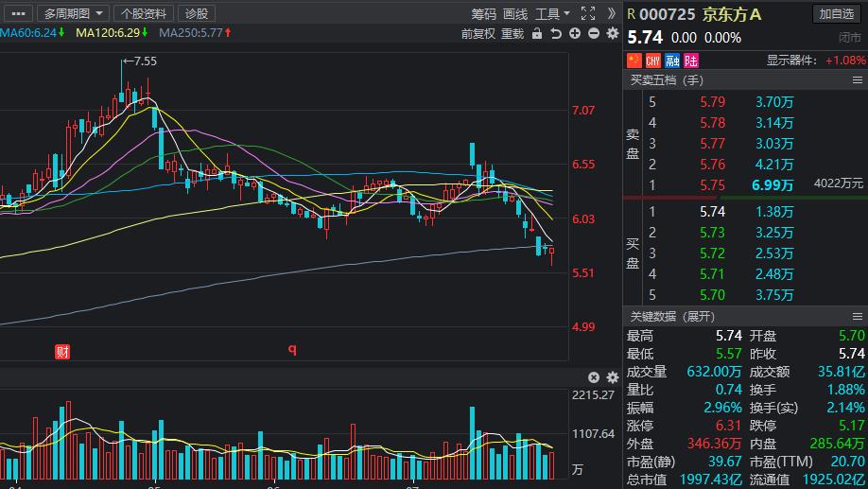Click the 7.07 price axis label
Image resolution: width=868 pixels, height=489 pixels.
583,111
